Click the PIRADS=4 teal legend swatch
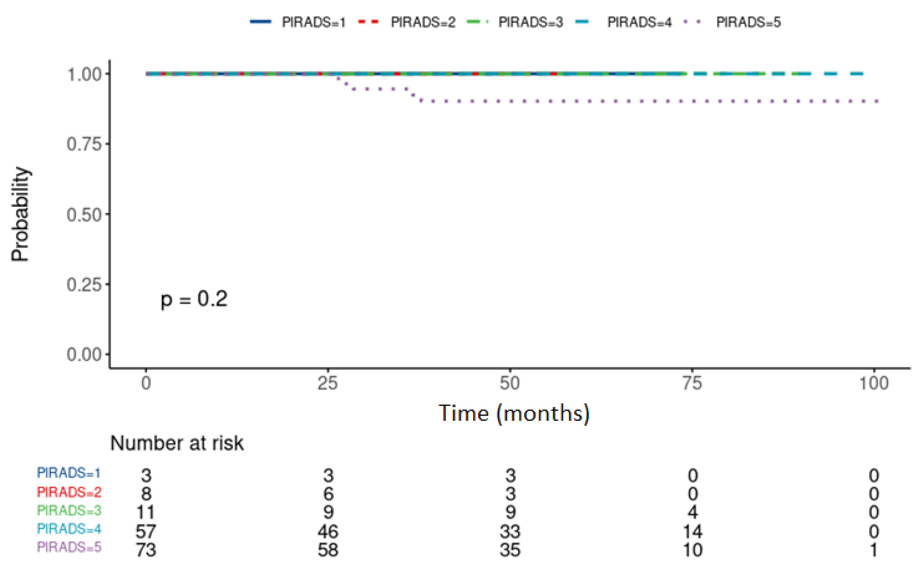Image resolution: width=924 pixels, height=570 pixels. pos(582,22)
